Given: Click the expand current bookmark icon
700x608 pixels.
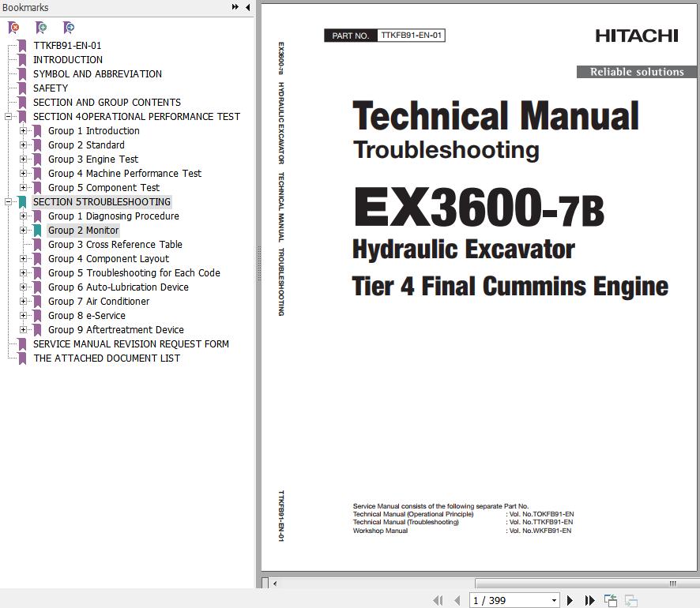Looking at the screenshot, I should [x=68, y=28].
